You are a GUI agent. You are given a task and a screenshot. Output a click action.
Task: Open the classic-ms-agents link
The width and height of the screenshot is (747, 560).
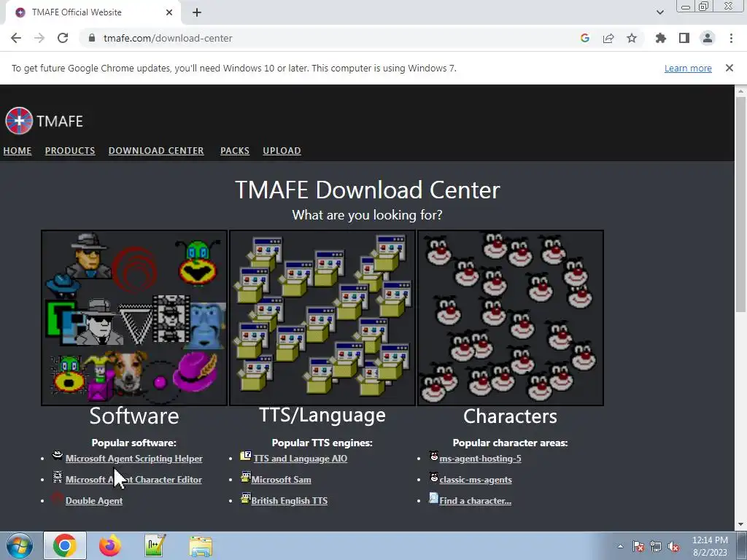tap(476, 480)
